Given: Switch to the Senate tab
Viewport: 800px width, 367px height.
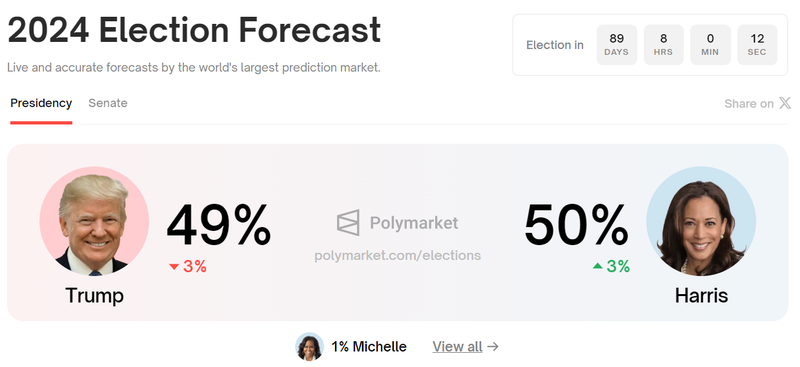Looking at the screenshot, I should 108,104.
